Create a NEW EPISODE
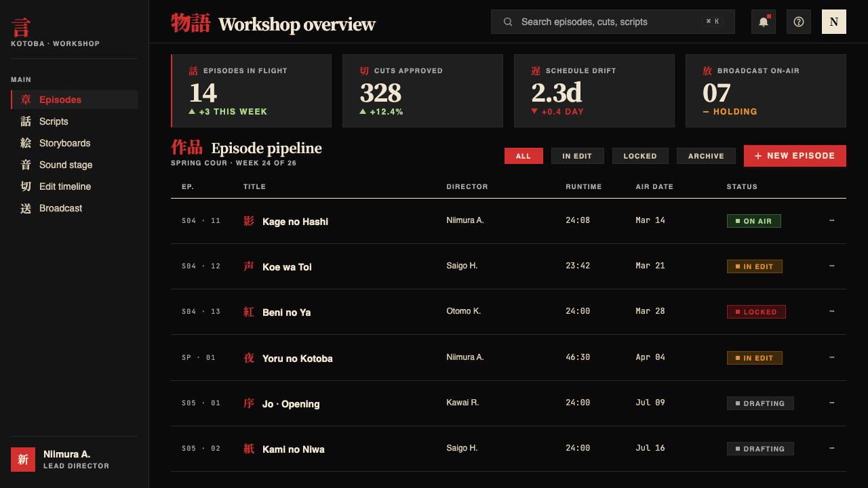 click(x=795, y=156)
